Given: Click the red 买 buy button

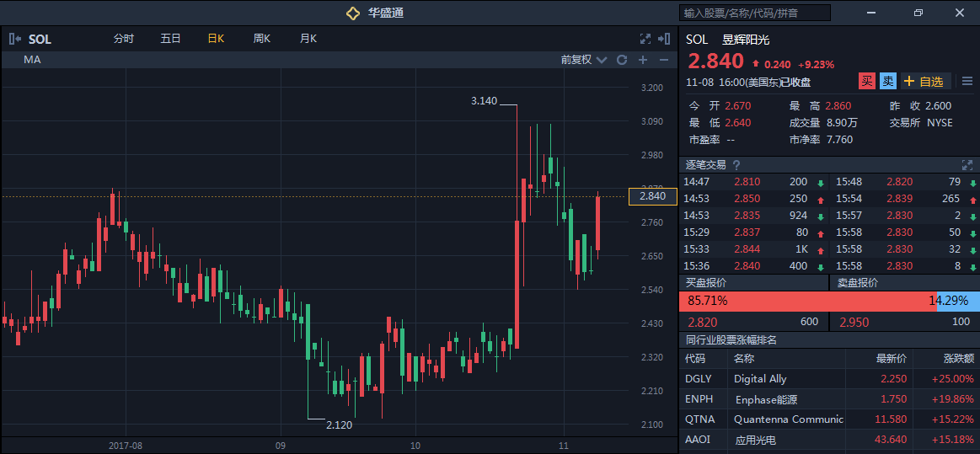Looking at the screenshot, I should coord(866,82).
